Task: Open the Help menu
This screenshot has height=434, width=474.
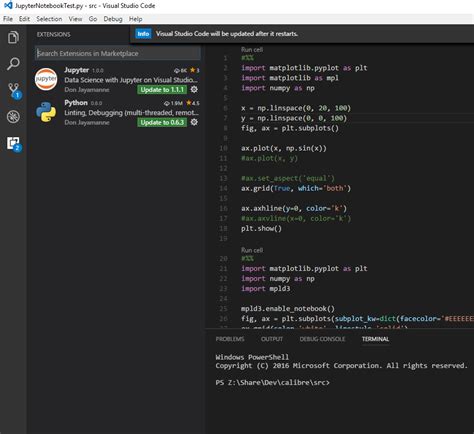Action: pos(136,19)
